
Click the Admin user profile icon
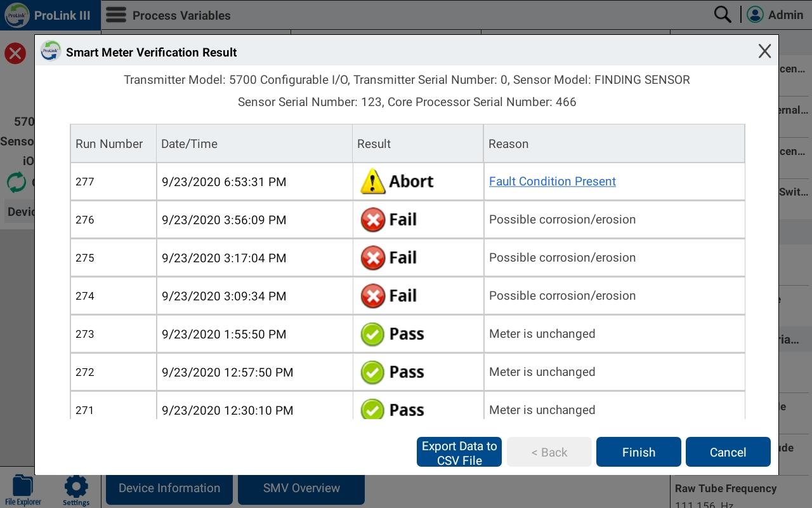click(x=755, y=15)
